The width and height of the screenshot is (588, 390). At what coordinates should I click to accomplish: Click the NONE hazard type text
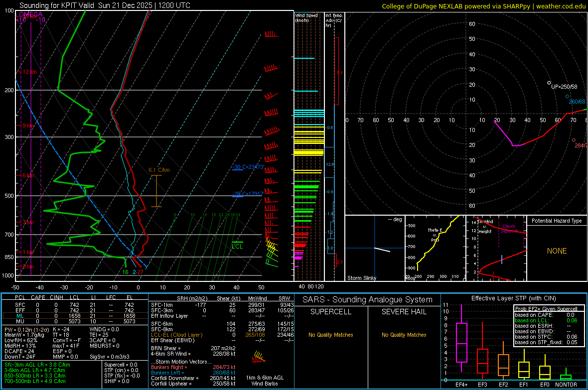(557, 251)
